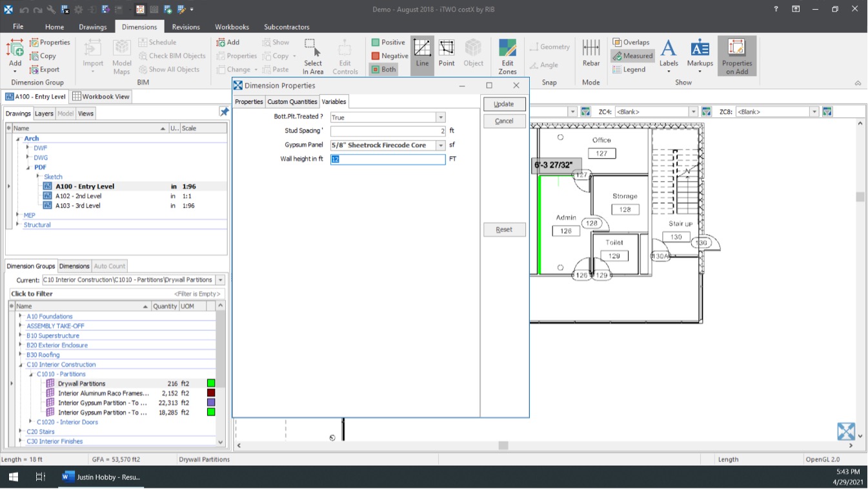Toggle the Positive option
Image resolution: width=868 pixels, height=489 pixels.
(389, 43)
